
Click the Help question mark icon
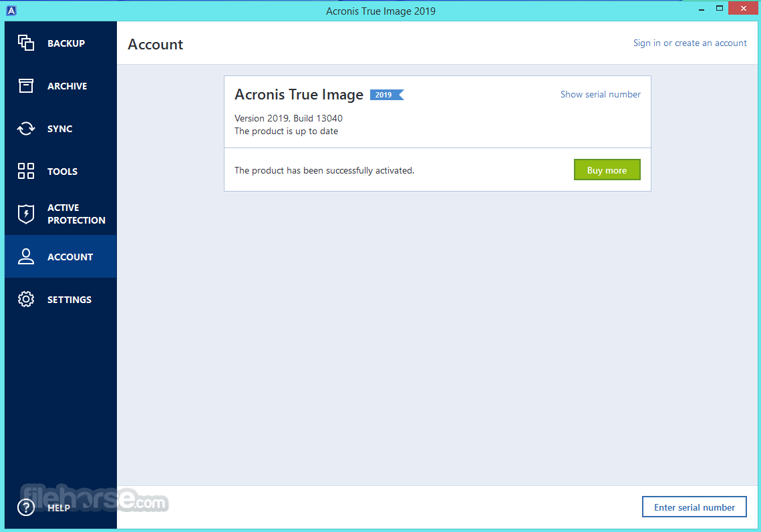(25, 507)
